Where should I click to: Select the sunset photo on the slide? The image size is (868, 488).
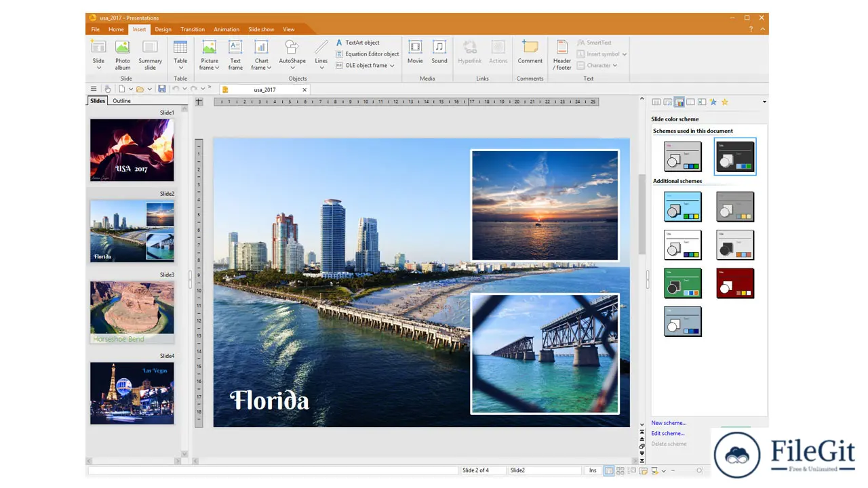[545, 205]
